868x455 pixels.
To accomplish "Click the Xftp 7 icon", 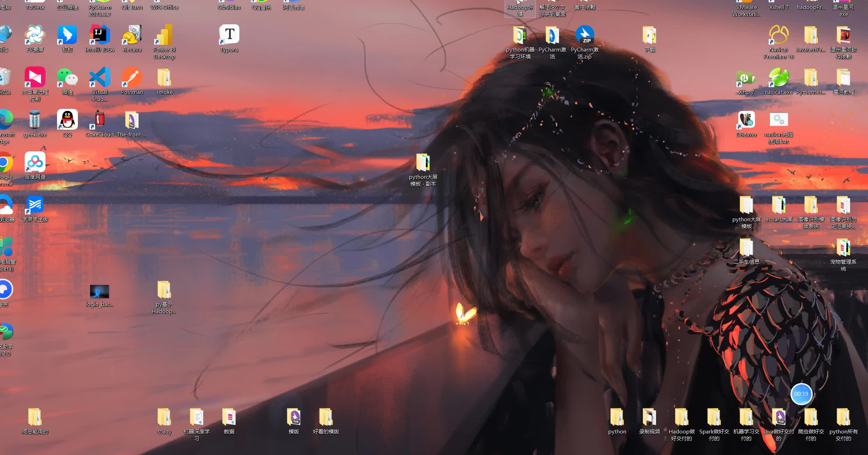I will pyautogui.click(x=746, y=78).
